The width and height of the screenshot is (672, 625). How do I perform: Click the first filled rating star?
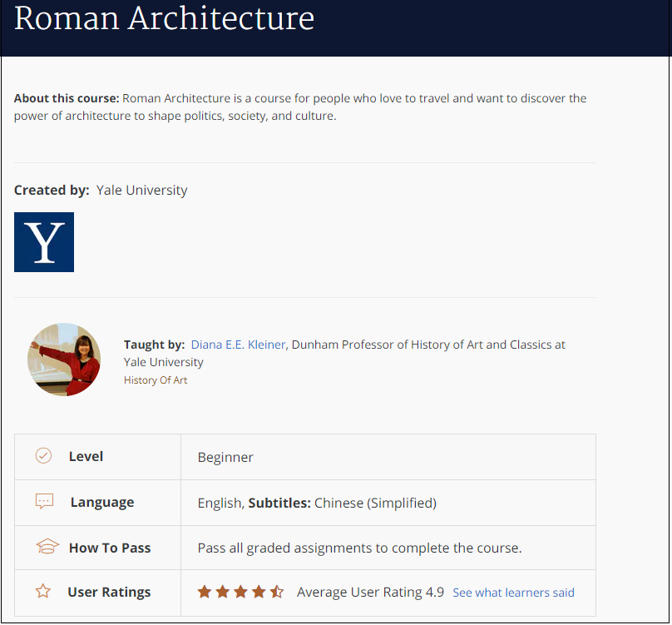pyautogui.click(x=205, y=592)
